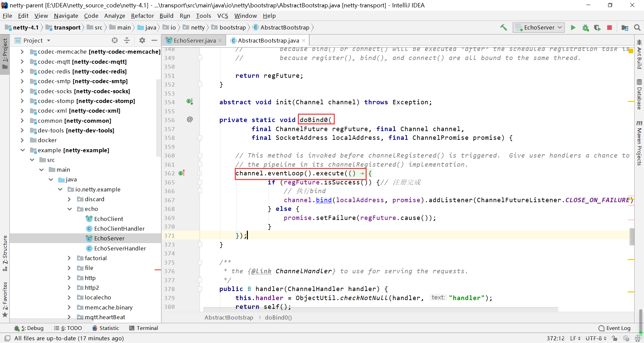The image size is (644, 343).
Task: Collapse the echo package
Action: click(x=69, y=209)
